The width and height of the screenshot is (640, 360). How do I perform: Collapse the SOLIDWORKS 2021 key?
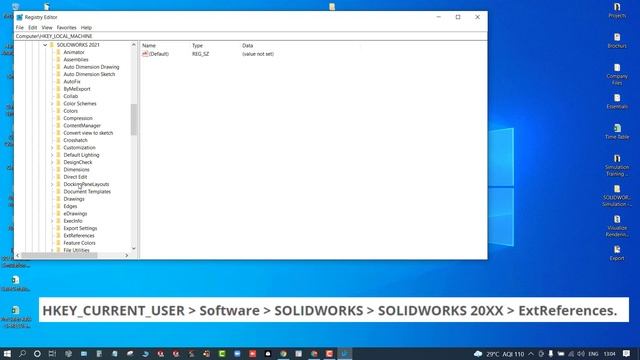click(x=45, y=45)
